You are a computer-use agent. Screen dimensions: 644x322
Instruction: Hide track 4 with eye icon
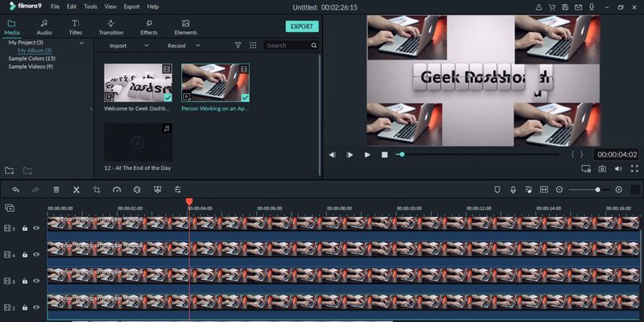coord(36,254)
